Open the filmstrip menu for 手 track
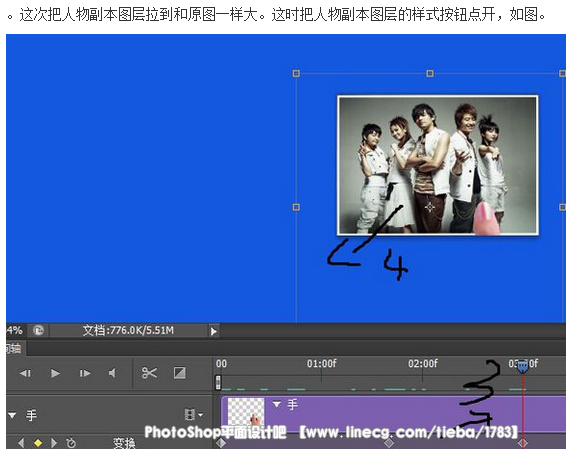This screenshot has height=449, width=568. [194, 414]
